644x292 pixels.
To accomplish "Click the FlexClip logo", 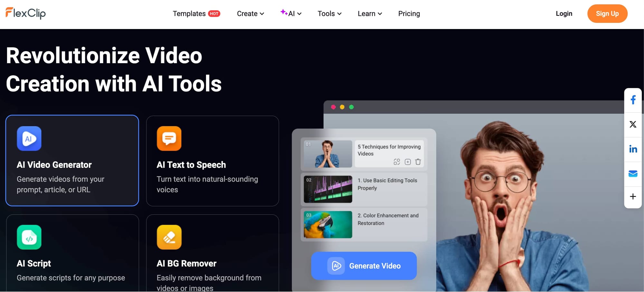I will pyautogui.click(x=26, y=13).
